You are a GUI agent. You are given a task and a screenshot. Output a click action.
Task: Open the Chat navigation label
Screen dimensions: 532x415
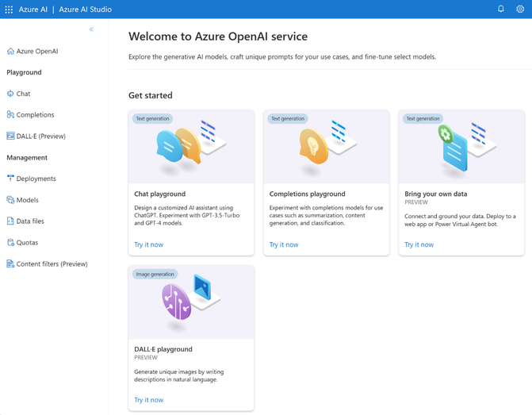[x=24, y=94]
